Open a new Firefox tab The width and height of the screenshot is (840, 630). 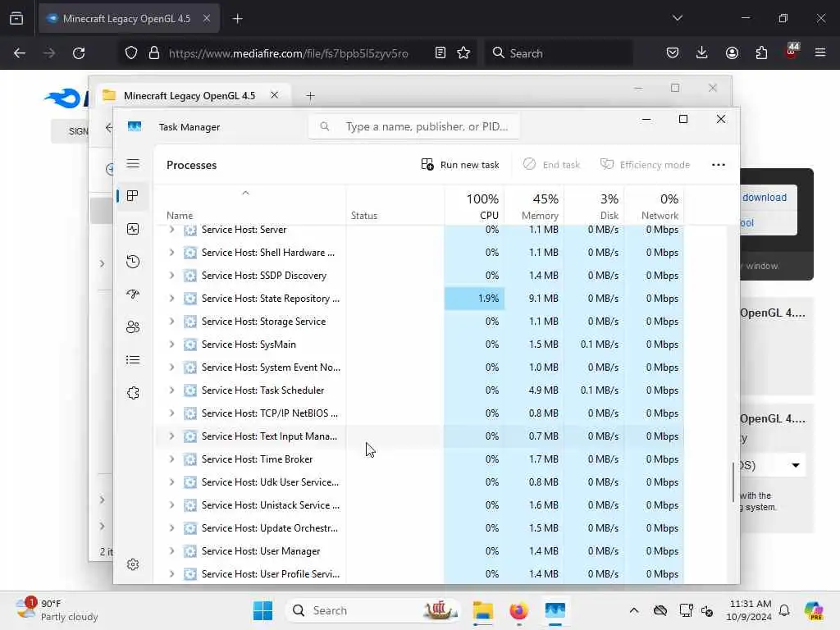[237, 19]
